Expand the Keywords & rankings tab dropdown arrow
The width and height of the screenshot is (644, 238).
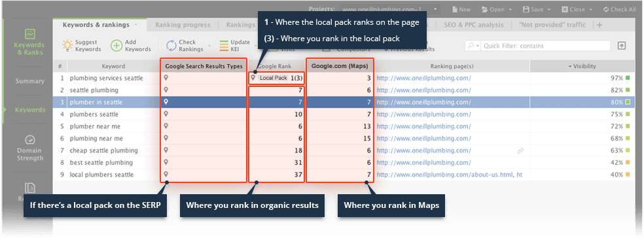click(x=135, y=25)
